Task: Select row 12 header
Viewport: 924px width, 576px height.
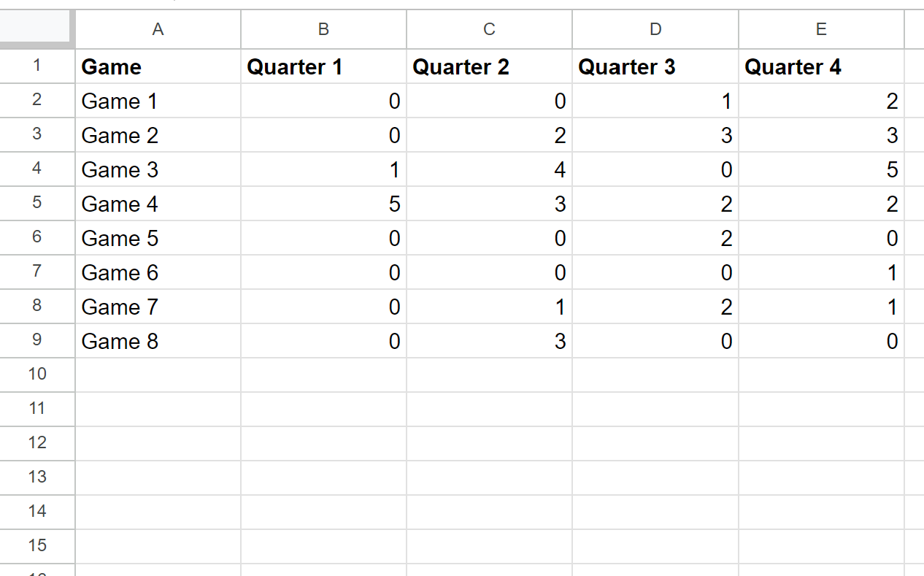Action: tap(37, 443)
